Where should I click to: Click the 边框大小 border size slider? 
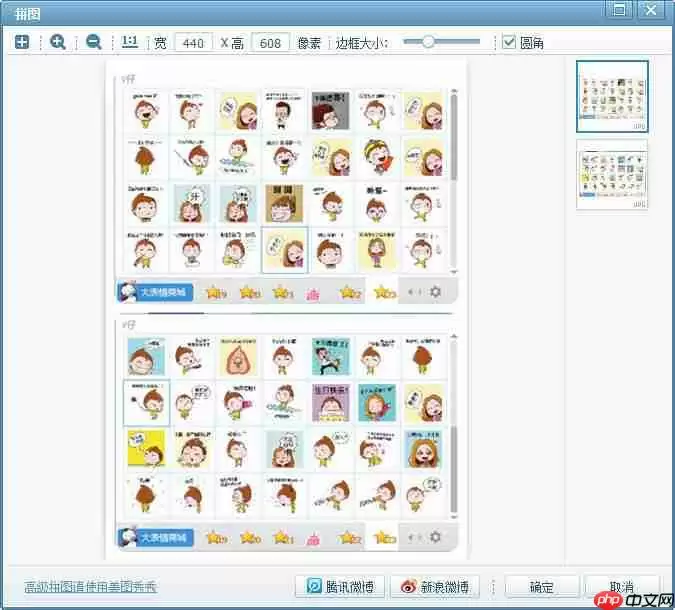click(442, 42)
